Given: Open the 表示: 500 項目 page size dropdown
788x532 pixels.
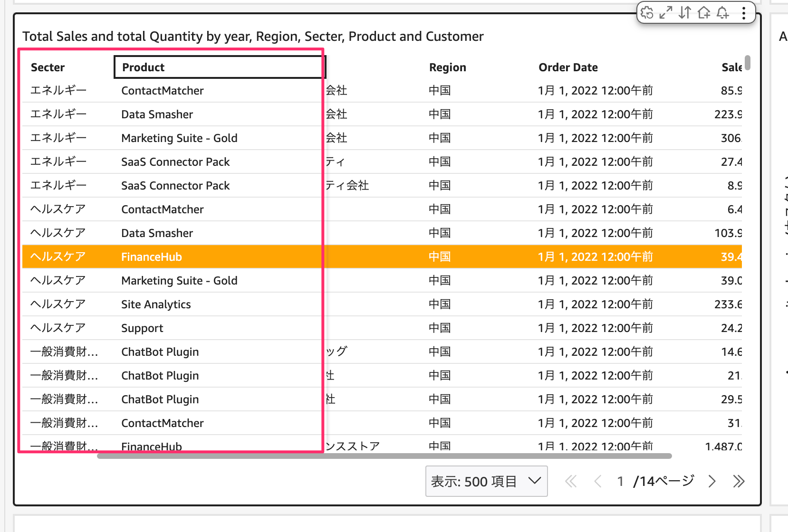Looking at the screenshot, I should [486, 481].
